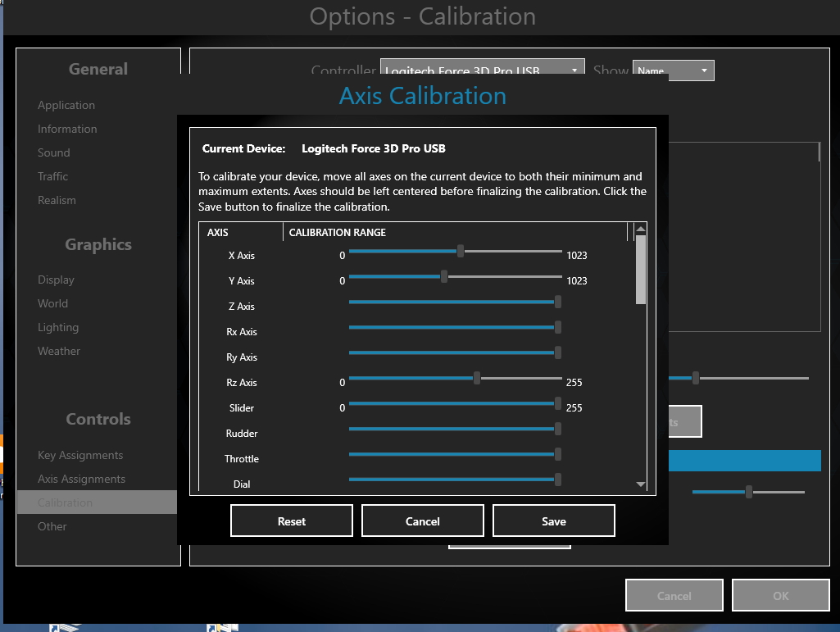840x632 pixels.
Task: Click the OK button of Options window
Action: click(780, 595)
